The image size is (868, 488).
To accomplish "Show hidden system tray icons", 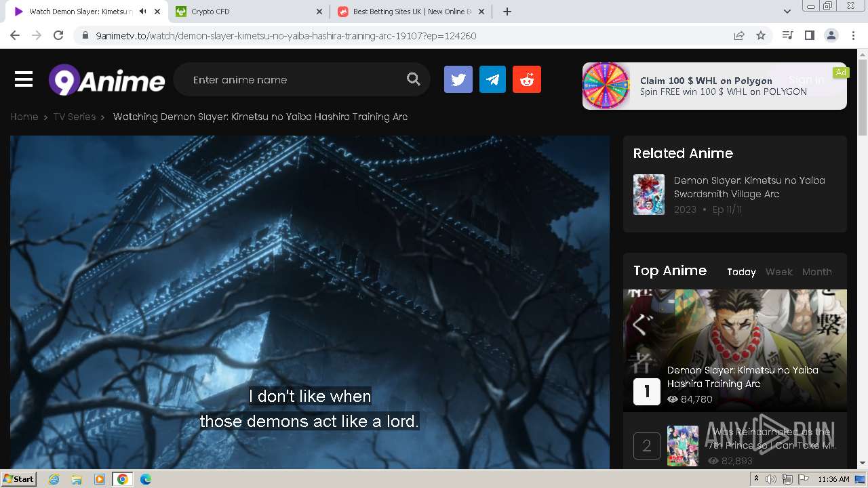I will [x=756, y=479].
